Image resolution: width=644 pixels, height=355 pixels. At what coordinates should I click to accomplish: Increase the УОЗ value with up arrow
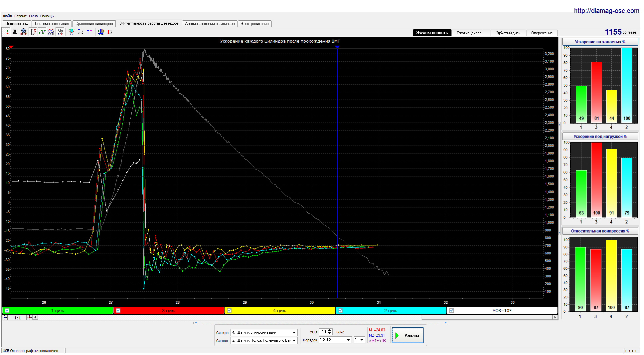[330, 330]
